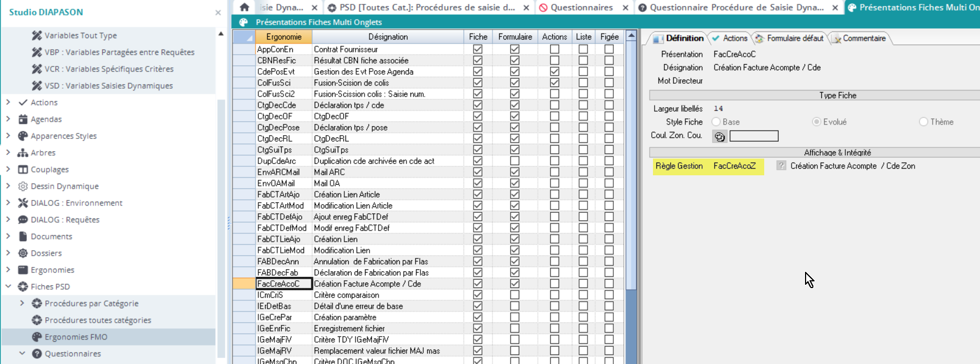Image resolution: width=980 pixels, height=364 pixels.
Task: Click the Documents file icon
Action: (x=23, y=236)
